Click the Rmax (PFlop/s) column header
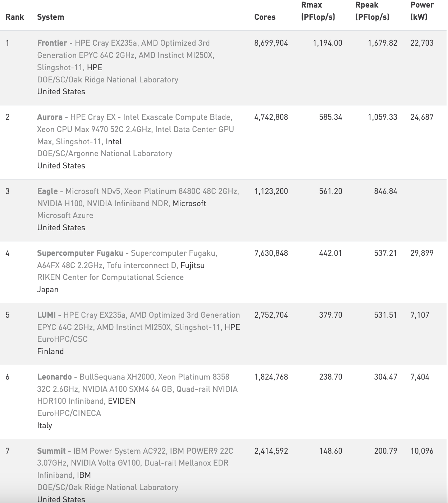 point(318,11)
